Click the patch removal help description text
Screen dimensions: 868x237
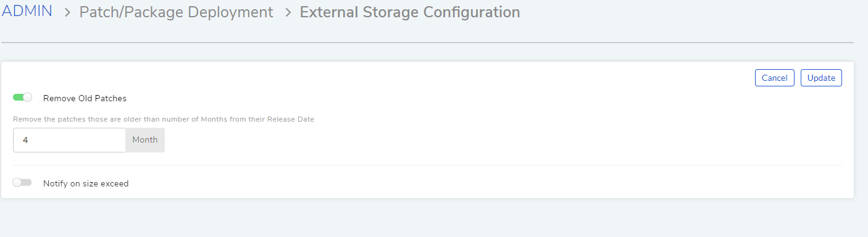coord(164,119)
